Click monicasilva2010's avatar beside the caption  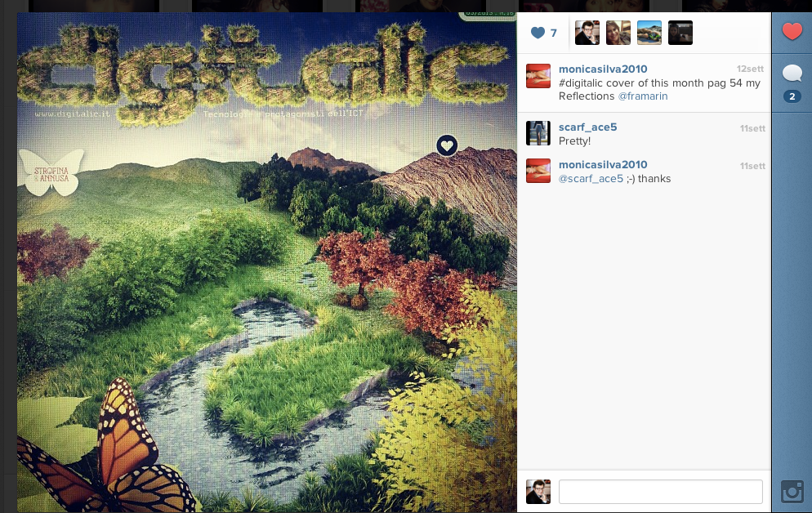[538, 76]
